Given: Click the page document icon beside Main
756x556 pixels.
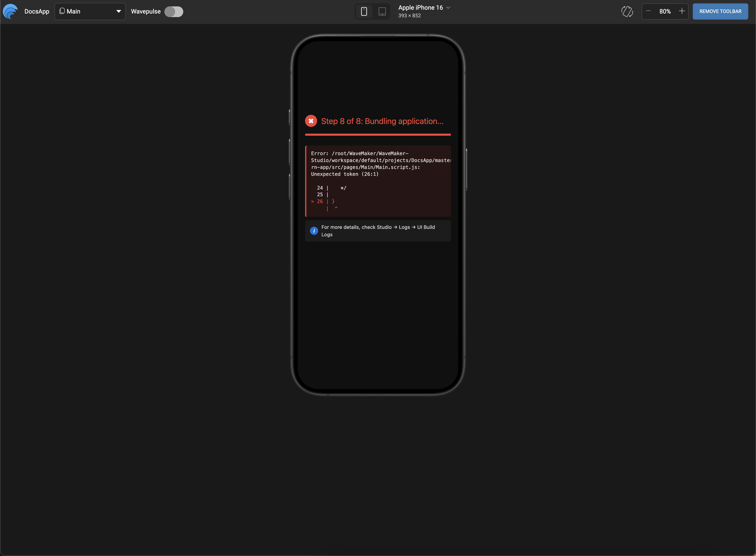Looking at the screenshot, I should click(62, 11).
